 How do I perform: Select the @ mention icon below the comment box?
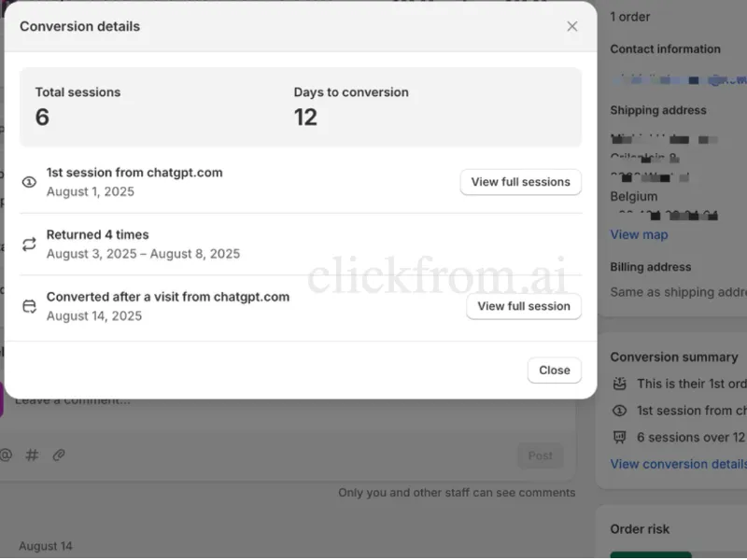[x=7, y=455]
